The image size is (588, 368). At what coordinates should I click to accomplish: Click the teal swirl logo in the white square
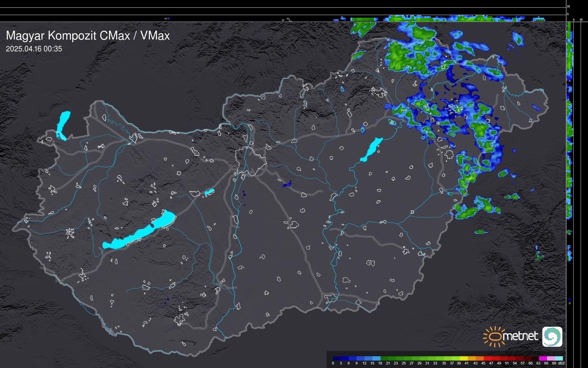[552, 336]
